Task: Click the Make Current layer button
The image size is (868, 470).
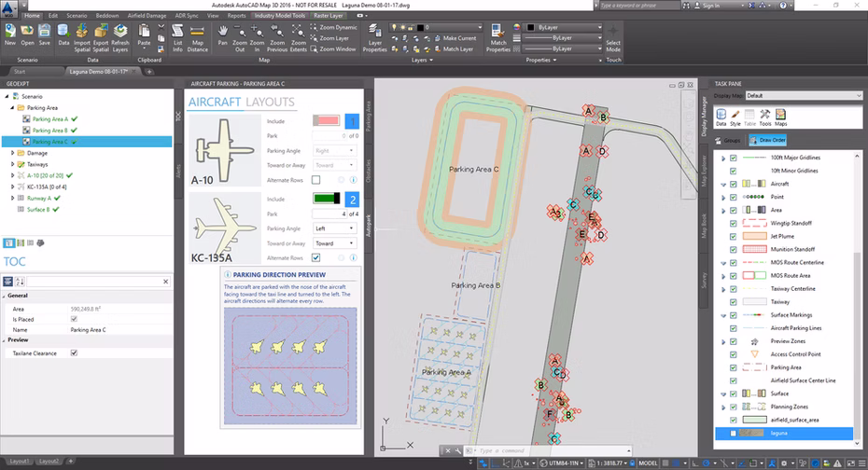Action: pyautogui.click(x=455, y=38)
